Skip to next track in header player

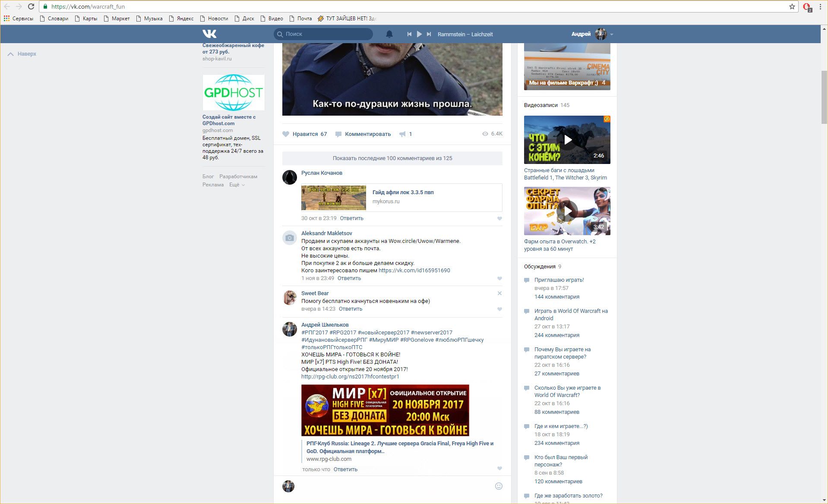[x=429, y=34]
